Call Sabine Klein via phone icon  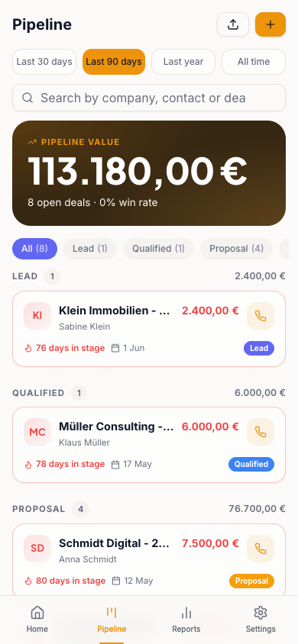pos(261,316)
